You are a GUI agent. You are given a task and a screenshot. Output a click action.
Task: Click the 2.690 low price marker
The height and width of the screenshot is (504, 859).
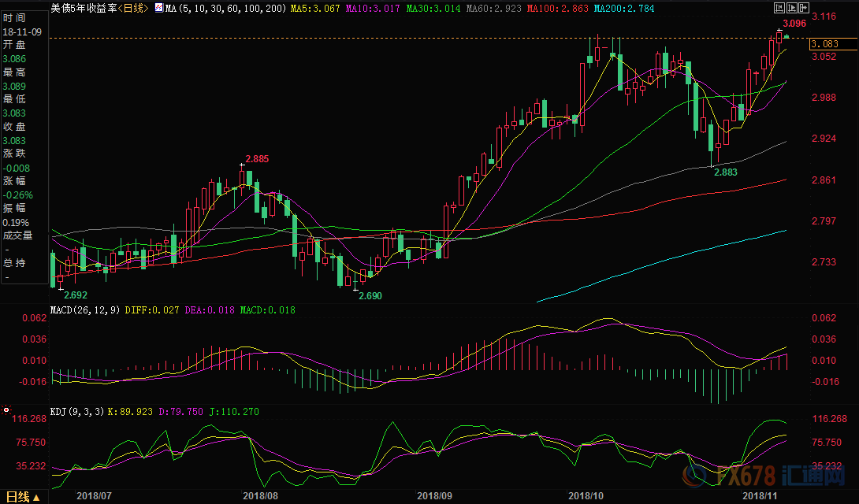370,295
